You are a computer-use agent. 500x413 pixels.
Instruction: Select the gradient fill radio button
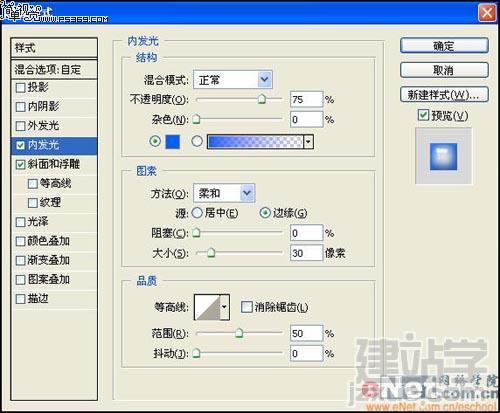pos(197,141)
